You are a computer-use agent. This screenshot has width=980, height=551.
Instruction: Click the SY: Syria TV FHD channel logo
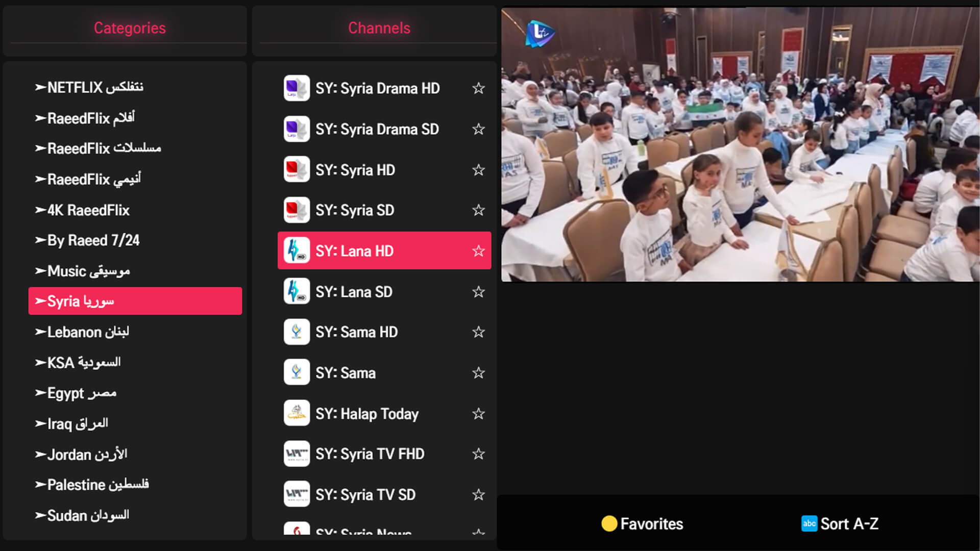(x=297, y=454)
